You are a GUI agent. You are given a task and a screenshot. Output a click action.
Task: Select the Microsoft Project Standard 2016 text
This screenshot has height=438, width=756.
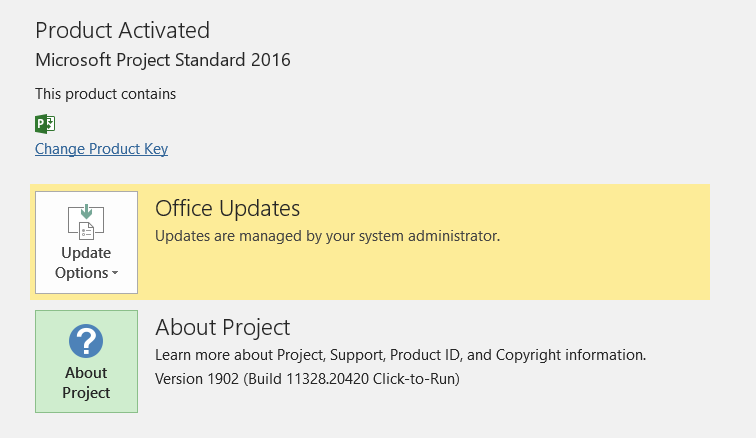163,60
